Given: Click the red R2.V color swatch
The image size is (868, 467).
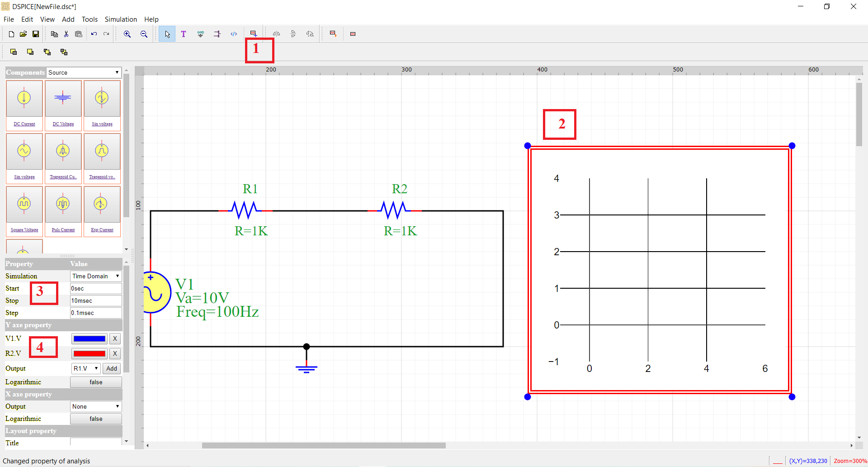Looking at the screenshot, I should pyautogui.click(x=90, y=353).
